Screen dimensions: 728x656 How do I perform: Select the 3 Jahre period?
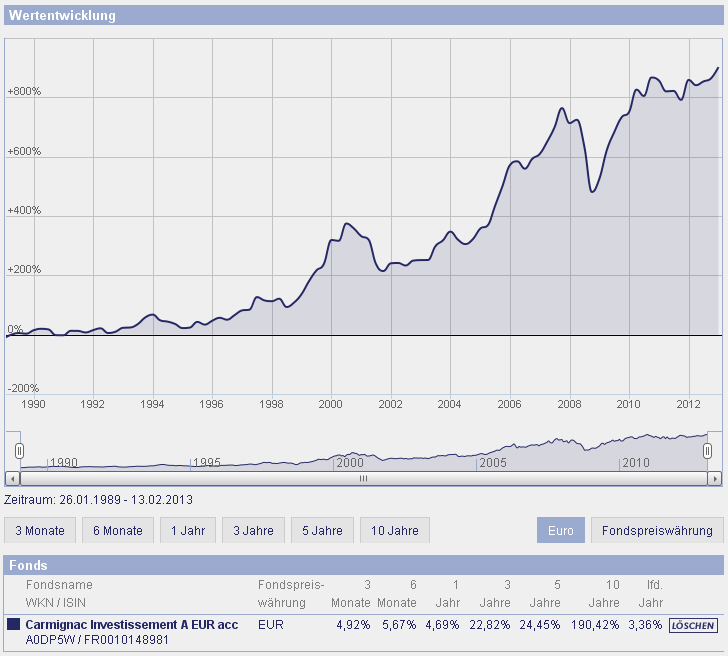point(254,530)
